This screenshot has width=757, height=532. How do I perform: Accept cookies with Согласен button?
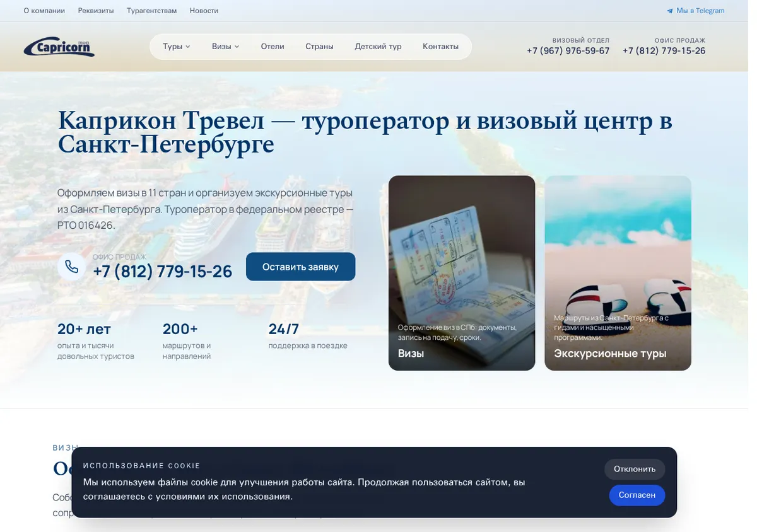[x=637, y=495]
